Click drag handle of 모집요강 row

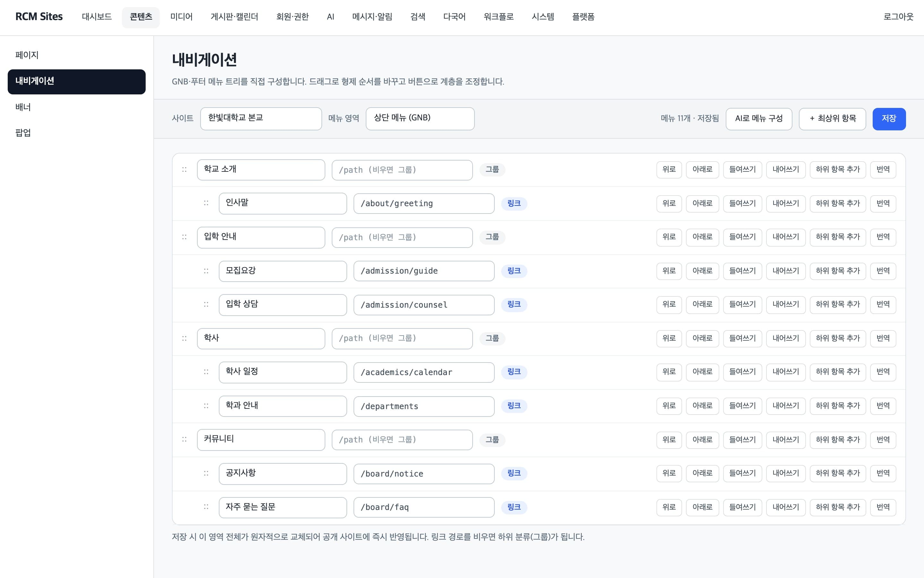[206, 271]
